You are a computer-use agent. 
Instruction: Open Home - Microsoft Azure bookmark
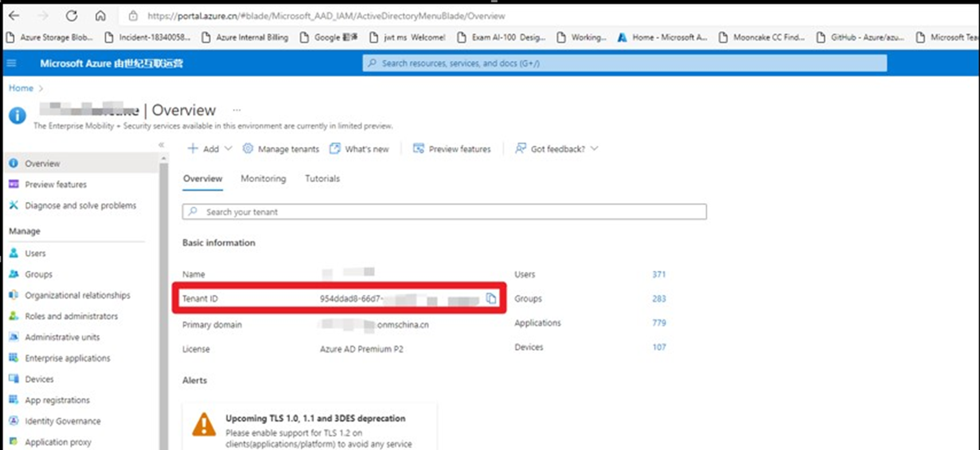pos(662,37)
